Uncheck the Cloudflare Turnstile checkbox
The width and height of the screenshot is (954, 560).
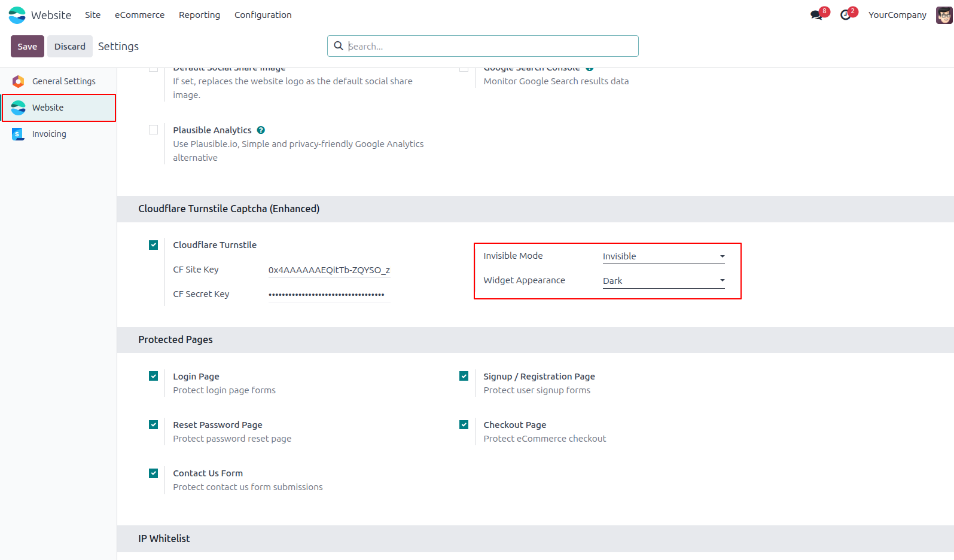tap(154, 245)
